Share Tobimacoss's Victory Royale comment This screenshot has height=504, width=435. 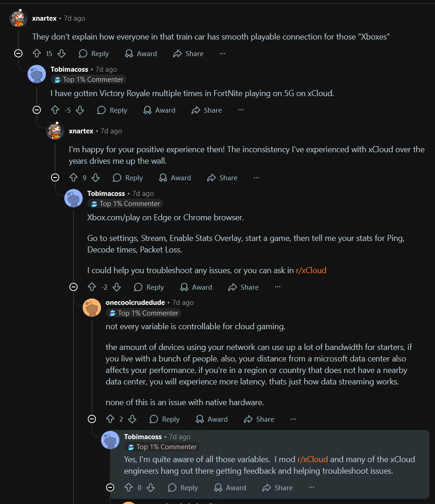pyautogui.click(x=207, y=110)
